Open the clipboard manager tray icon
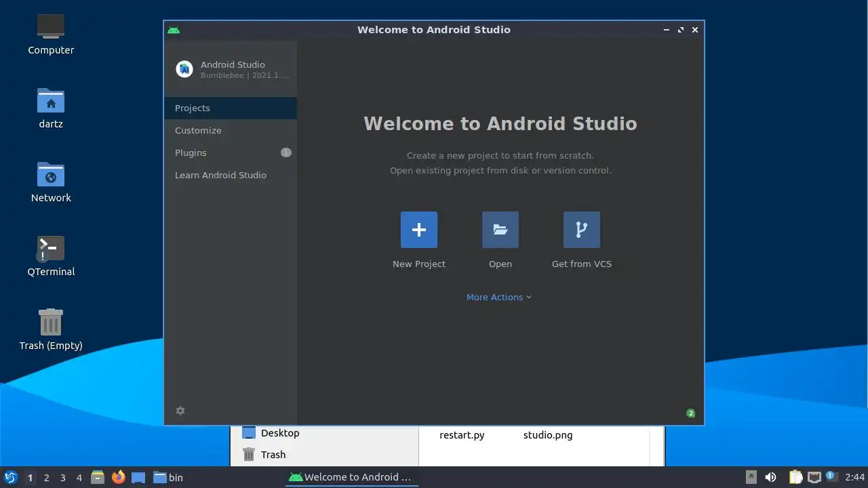The width and height of the screenshot is (868, 488). click(x=795, y=477)
